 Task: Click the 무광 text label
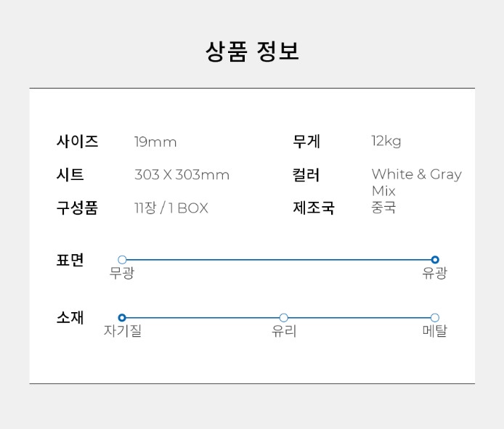pos(122,274)
